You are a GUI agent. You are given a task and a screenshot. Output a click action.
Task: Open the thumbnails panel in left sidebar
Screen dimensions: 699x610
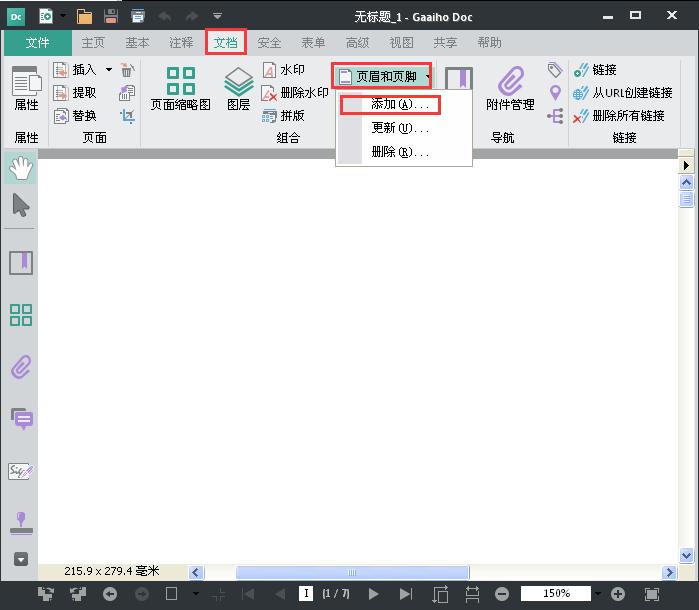[x=21, y=315]
